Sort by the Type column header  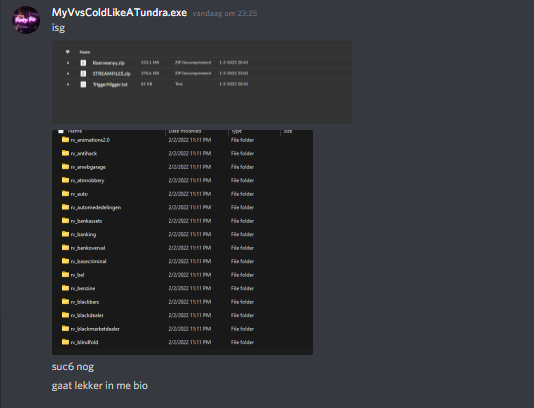[236, 131]
